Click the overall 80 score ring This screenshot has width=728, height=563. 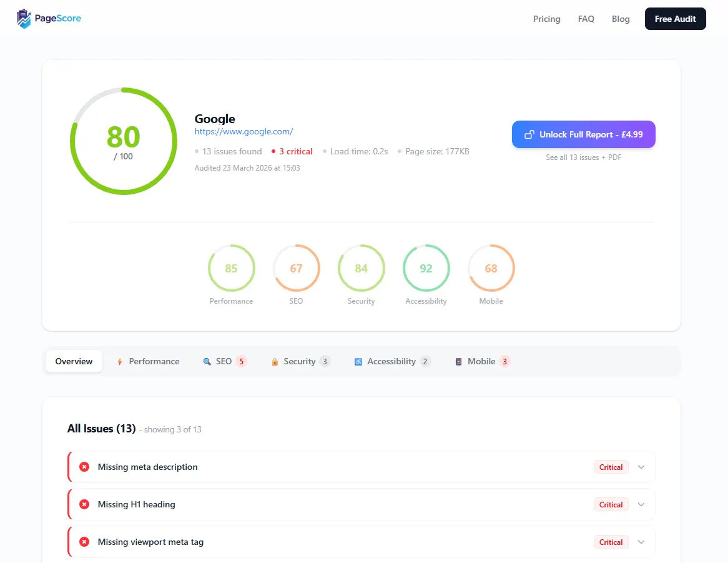click(x=124, y=141)
